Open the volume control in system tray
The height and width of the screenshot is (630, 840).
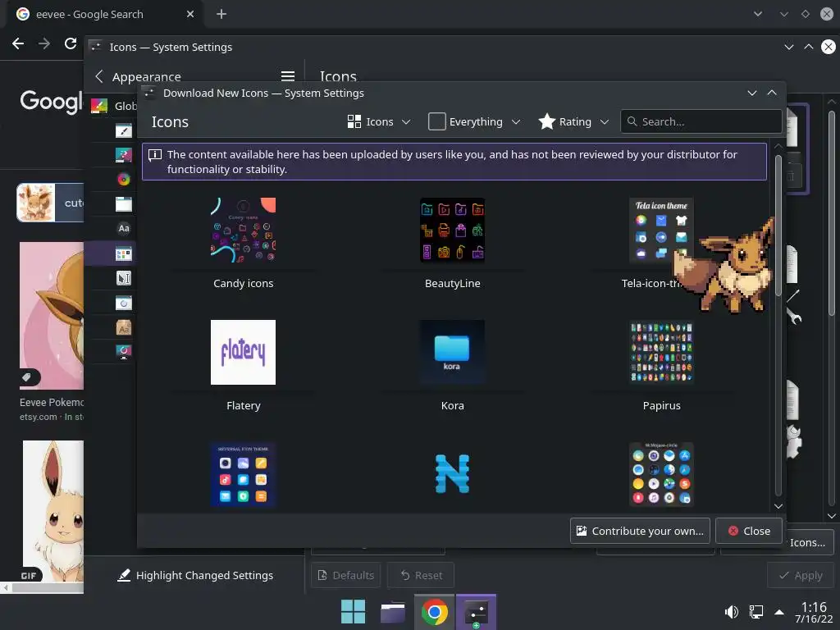click(x=731, y=612)
